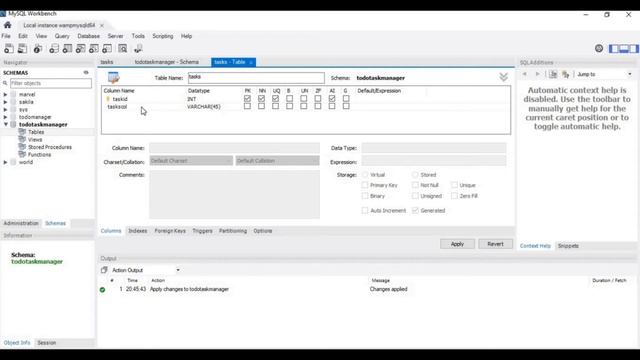Click the Views node icon in schema tree
This screenshot has width=640, height=360.
(22, 139)
